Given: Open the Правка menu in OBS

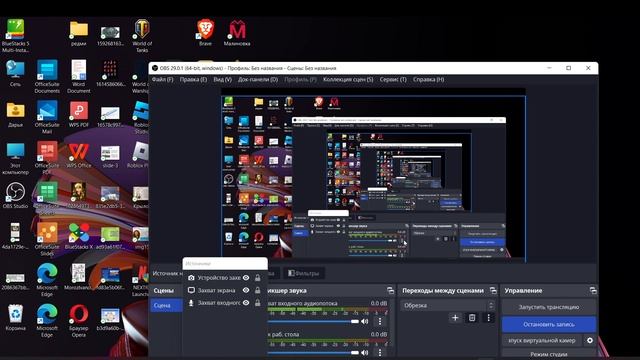Looking at the screenshot, I should point(193,80).
